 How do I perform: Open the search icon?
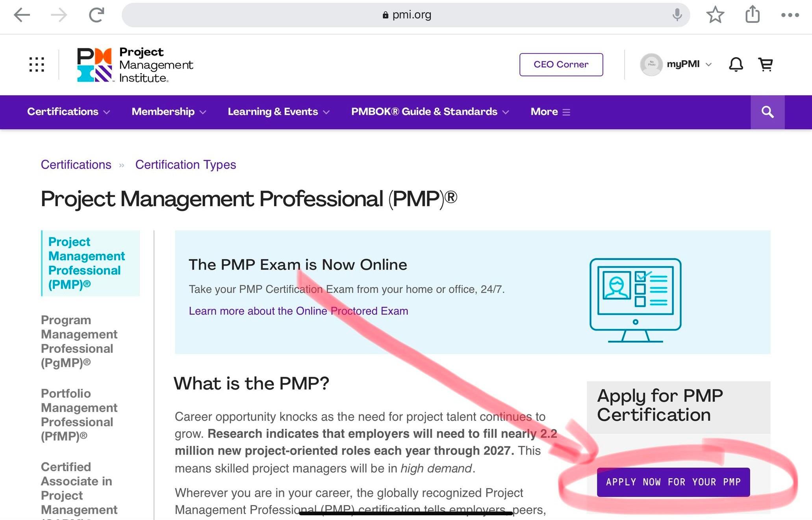(x=767, y=112)
